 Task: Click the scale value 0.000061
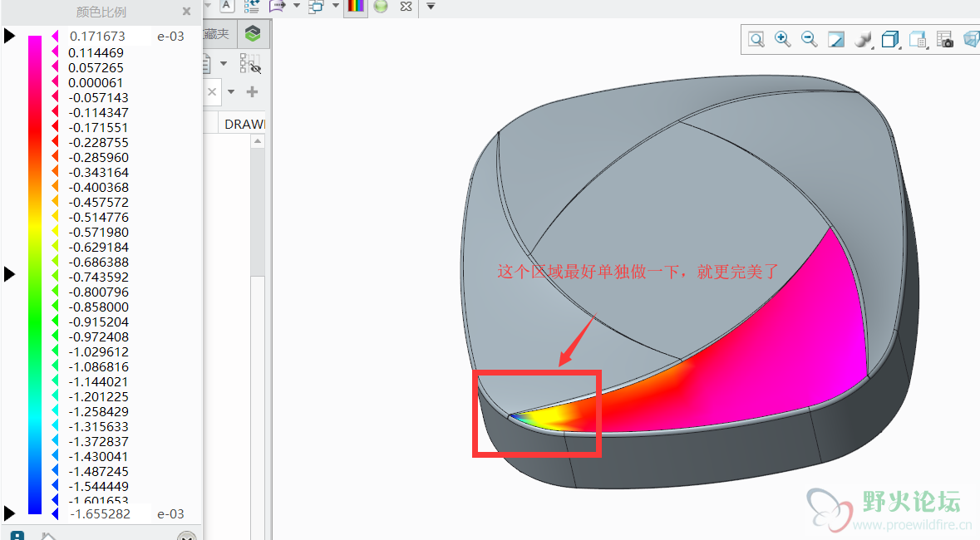(96, 82)
